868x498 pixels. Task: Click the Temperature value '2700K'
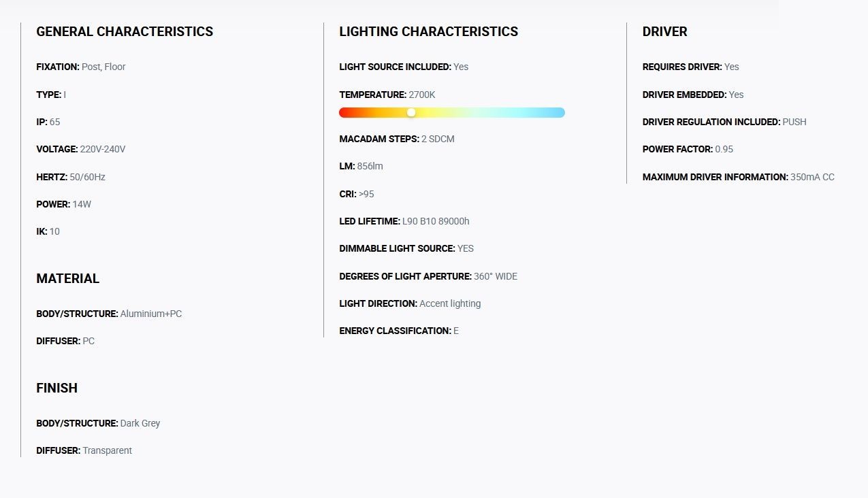pos(422,95)
